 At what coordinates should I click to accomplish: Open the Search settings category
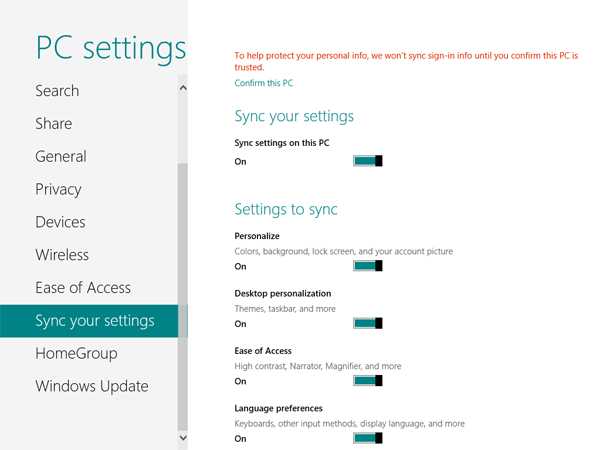pyautogui.click(x=89, y=91)
